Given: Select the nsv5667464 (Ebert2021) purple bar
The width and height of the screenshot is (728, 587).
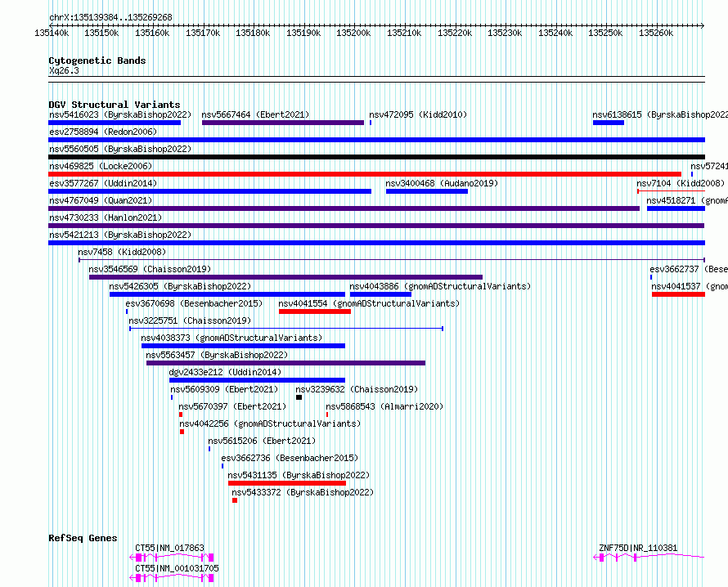Looking at the screenshot, I should tap(283, 123).
